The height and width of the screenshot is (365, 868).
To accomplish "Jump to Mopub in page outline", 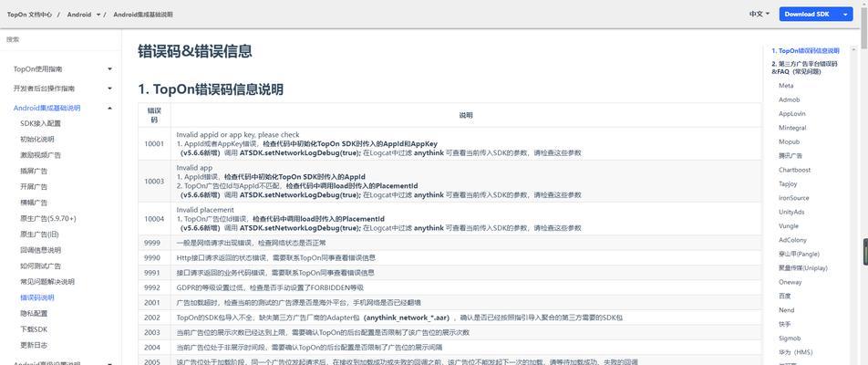I will [789, 141].
